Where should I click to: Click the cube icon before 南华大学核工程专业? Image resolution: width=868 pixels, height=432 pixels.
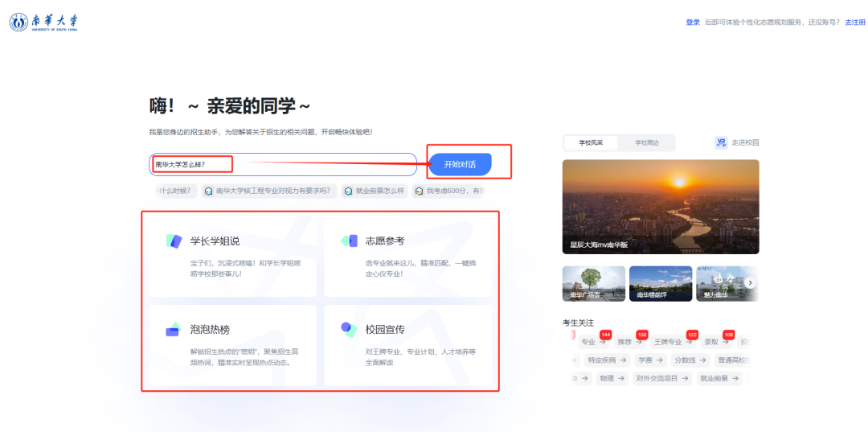tap(208, 191)
